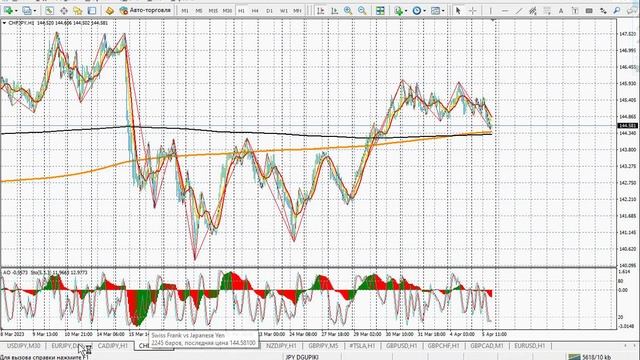640x360 pixels.
Task: Open the Indicators list icon
Action: pyautogui.click(x=398, y=11)
